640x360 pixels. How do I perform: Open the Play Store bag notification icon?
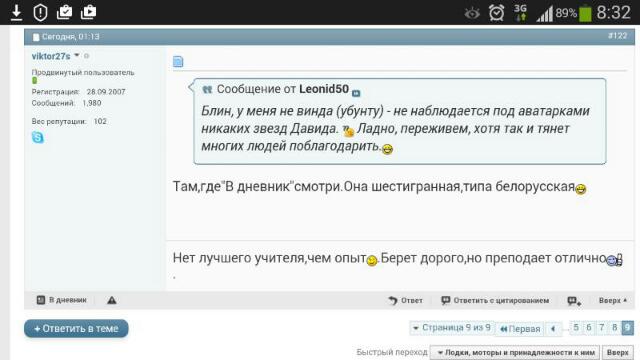pyautogui.click(x=88, y=12)
